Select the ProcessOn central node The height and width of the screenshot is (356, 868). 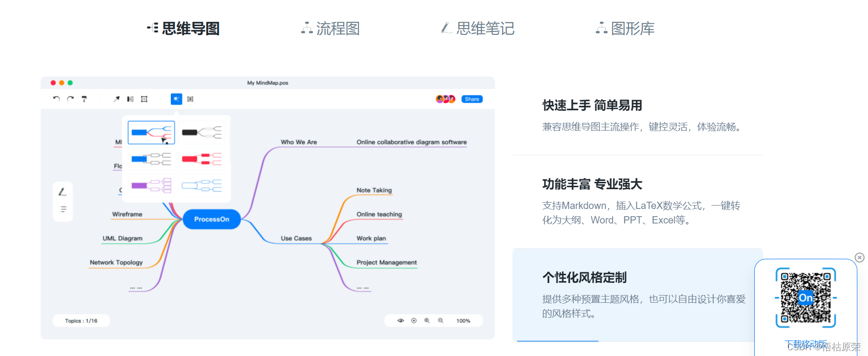212,219
